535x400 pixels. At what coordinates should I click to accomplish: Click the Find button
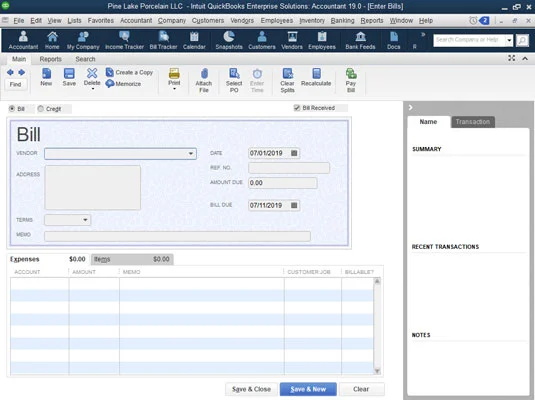point(15,84)
